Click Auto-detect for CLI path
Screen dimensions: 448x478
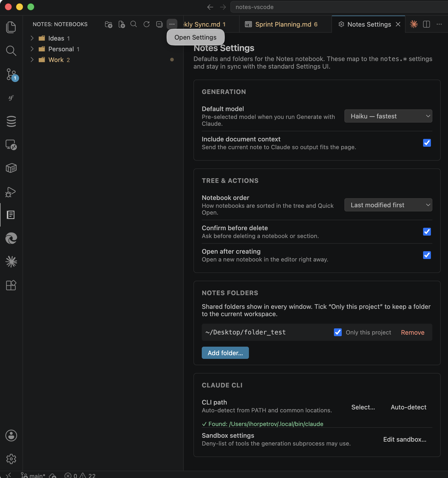408,407
